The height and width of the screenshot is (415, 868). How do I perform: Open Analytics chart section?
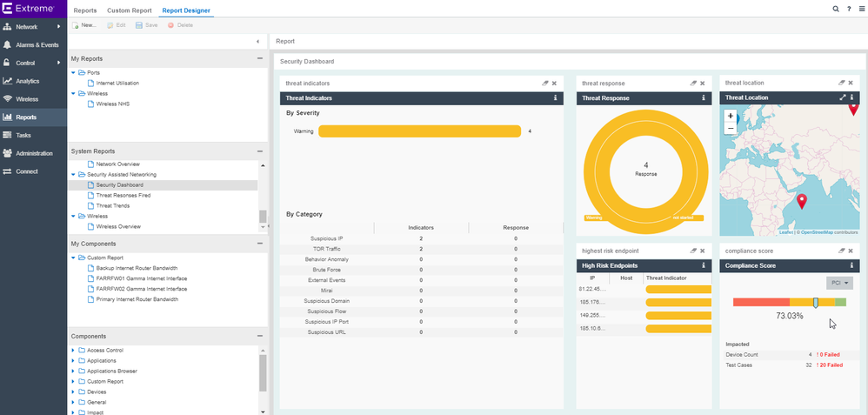tap(33, 81)
